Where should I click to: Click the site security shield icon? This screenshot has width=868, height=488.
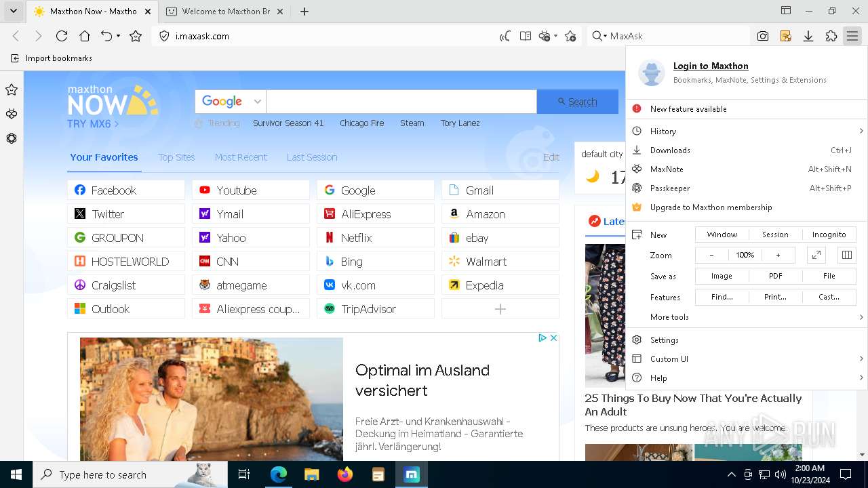click(164, 36)
